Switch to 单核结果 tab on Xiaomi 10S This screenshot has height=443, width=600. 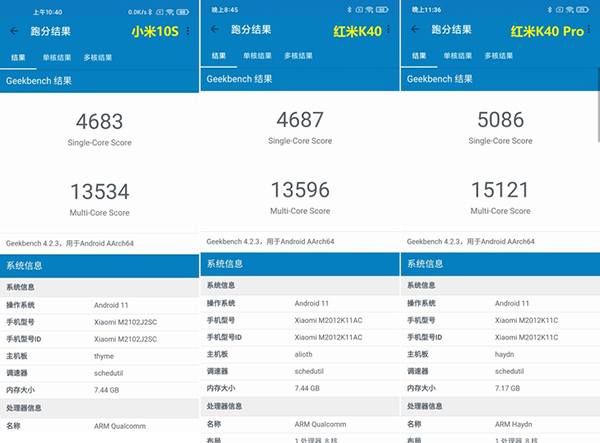55,57
